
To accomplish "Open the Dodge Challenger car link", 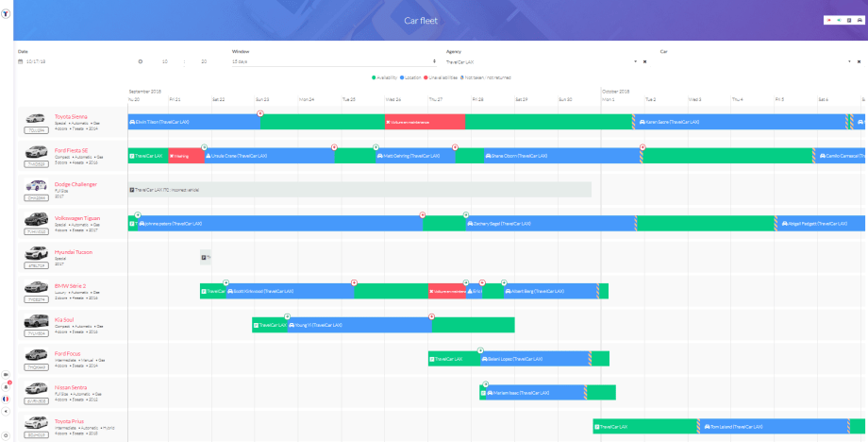I will tap(75, 184).
